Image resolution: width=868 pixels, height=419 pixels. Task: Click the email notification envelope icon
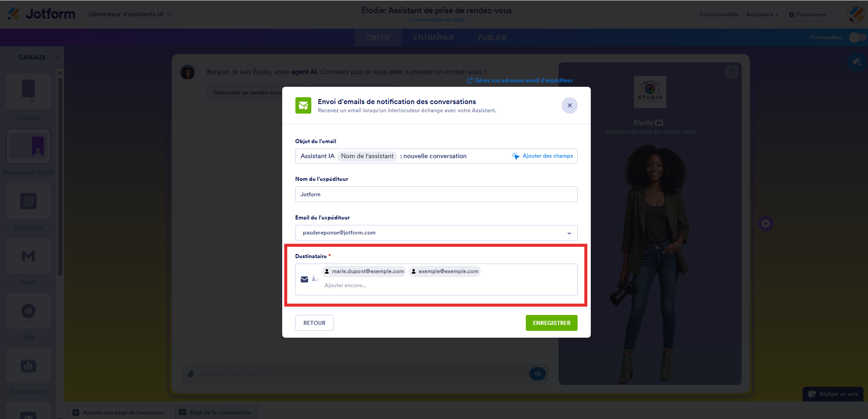click(303, 105)
